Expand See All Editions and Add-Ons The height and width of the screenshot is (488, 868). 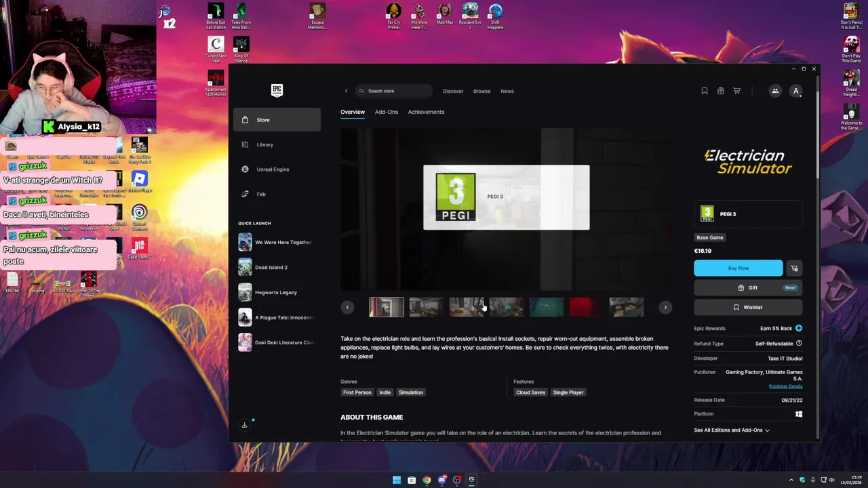[x=732, y=430]
